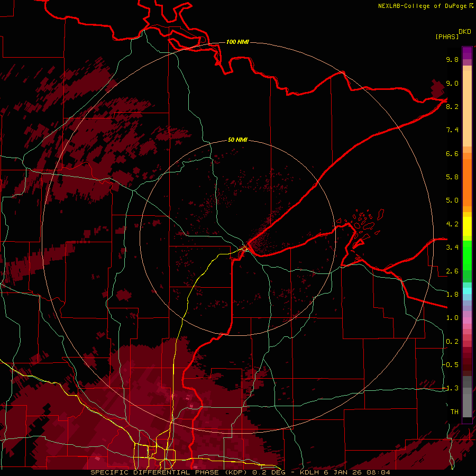
Task: Click the -1.3 value on the color scale
Action: [451, 388]
